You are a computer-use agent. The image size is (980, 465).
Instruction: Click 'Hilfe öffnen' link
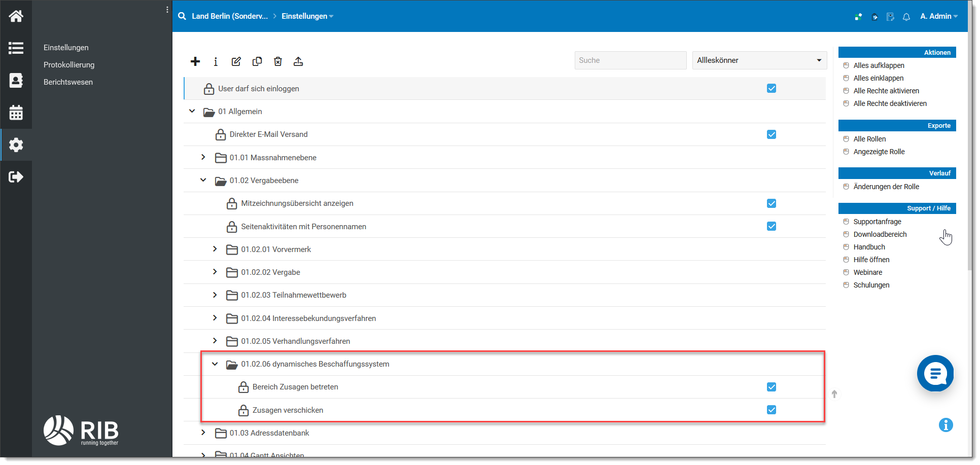pos(871,260)
